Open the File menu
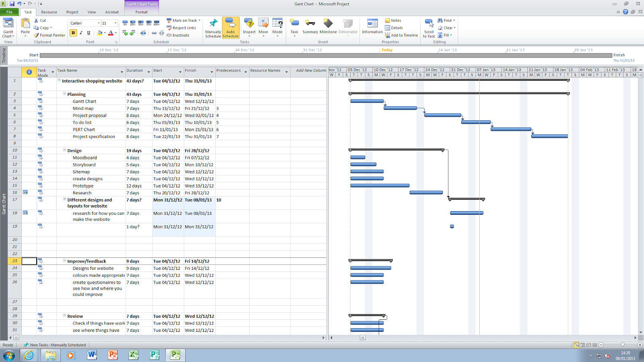 [x=9, y=12]
